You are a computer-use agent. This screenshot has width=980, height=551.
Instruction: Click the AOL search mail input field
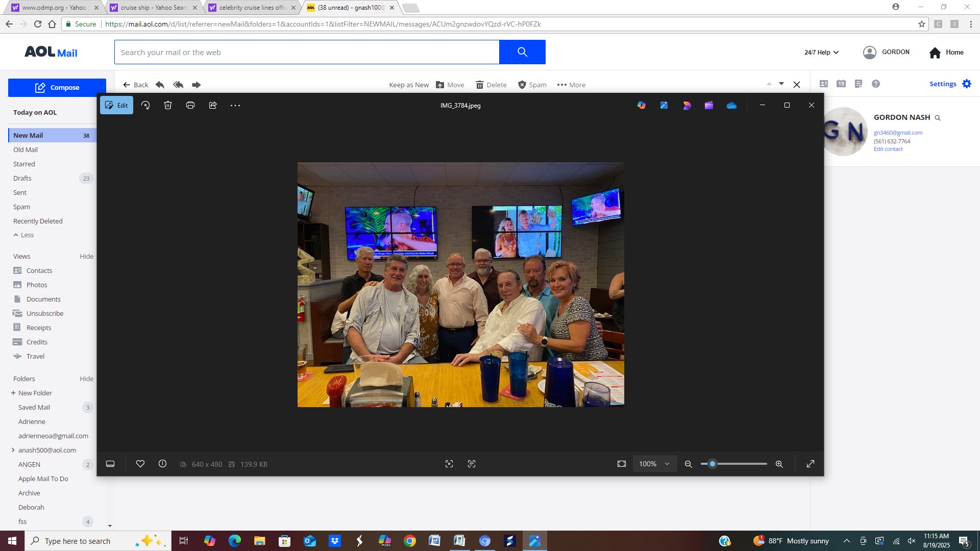point(306,52)
